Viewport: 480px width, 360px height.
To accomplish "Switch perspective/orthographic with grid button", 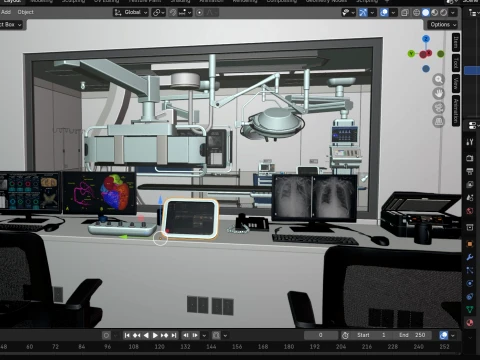I will click(439, 122).
